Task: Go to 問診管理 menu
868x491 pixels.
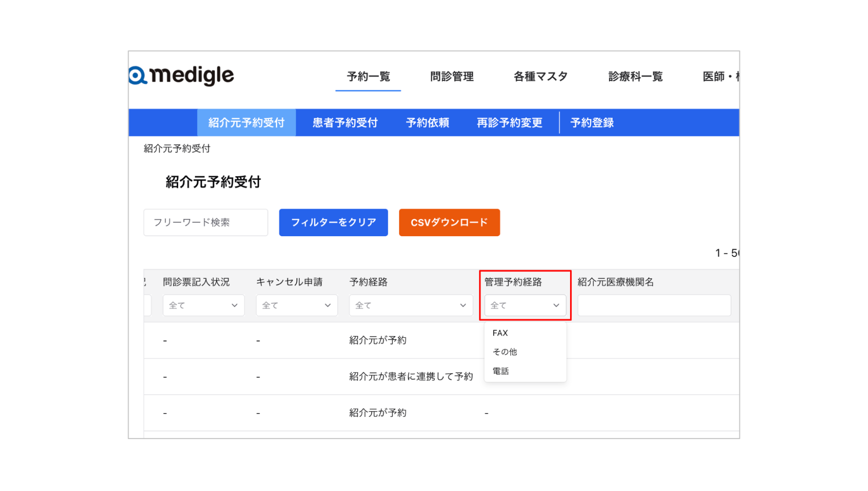Action: click(452, 76)
